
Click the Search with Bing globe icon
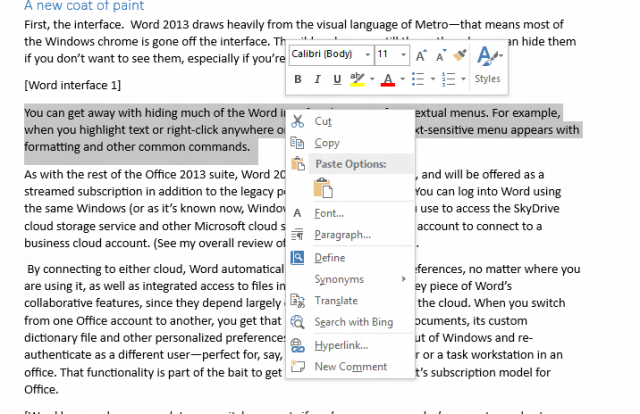tap(298, 322)
